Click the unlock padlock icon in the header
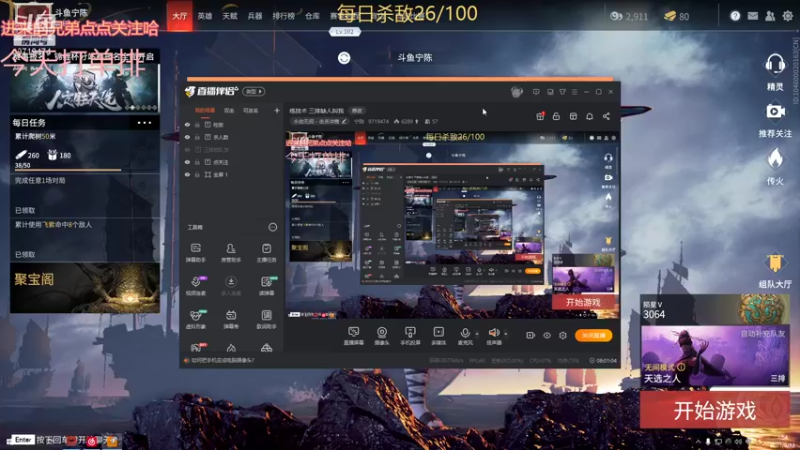 click(x=556, y=116)
